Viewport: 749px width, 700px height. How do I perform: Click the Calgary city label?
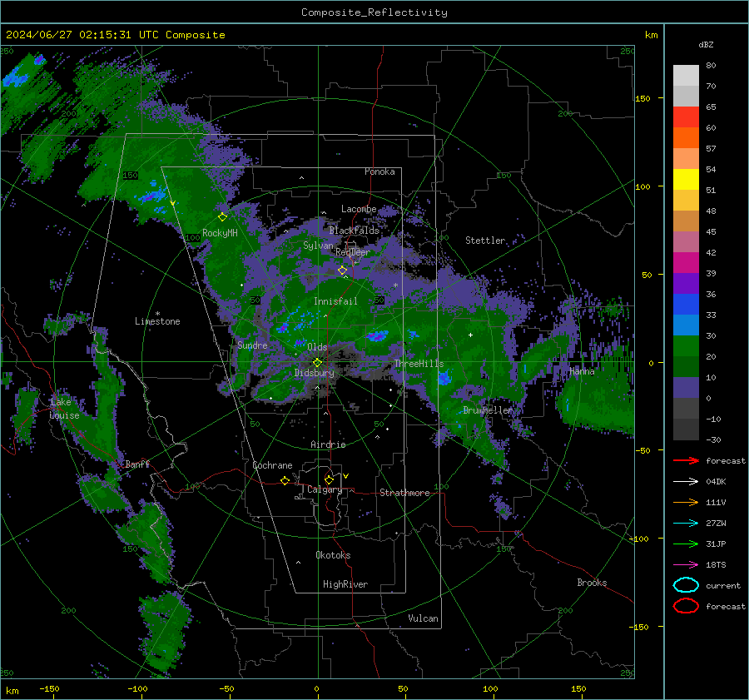pyautogui.click(x=325, y=489)
